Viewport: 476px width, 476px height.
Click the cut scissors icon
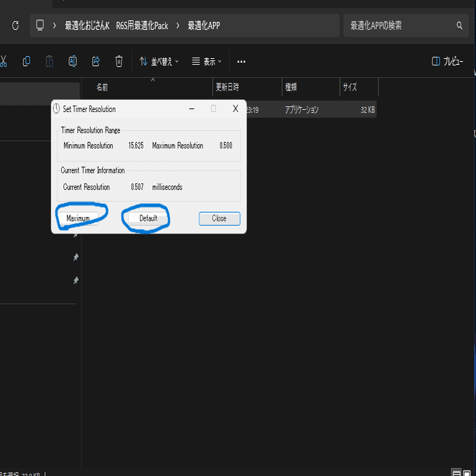tap(4, 61)
